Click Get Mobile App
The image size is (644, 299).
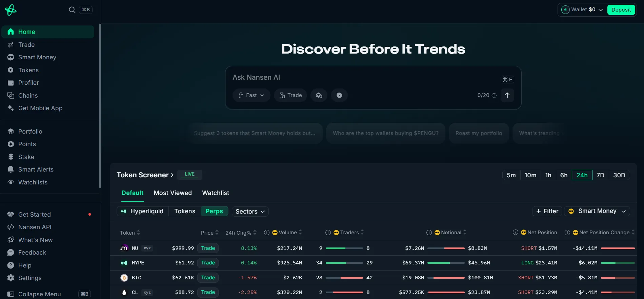47,108
